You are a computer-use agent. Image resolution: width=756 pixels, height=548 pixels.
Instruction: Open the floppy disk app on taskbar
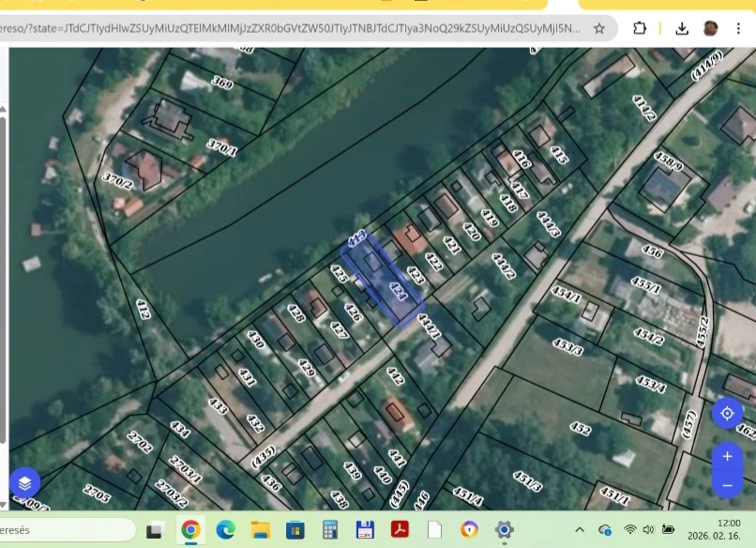(365, 530)
